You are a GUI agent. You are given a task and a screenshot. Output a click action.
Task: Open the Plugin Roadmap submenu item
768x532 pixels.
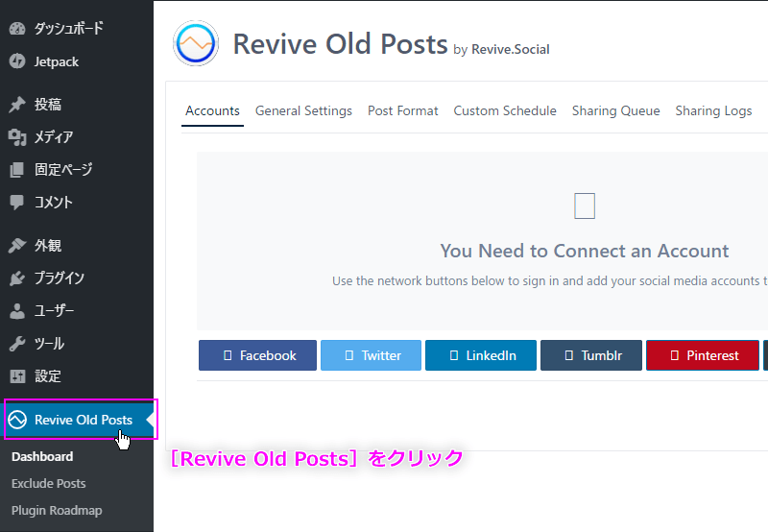click(x=57, y=511)
